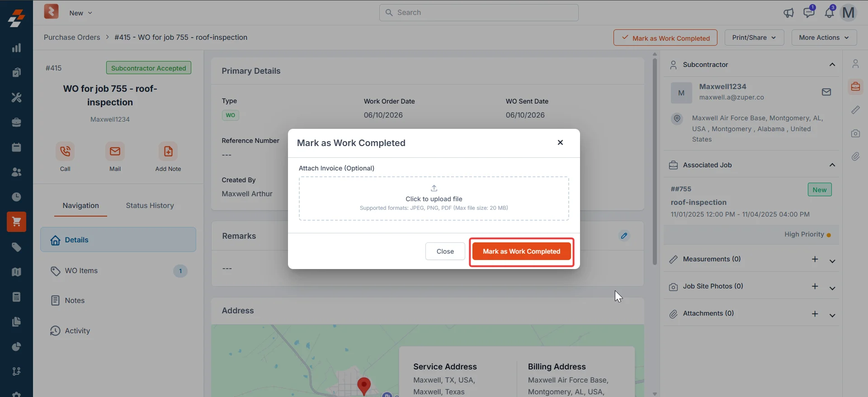Open the briefcase jobs icon in left sidebar
This screenshot has width=868, height=397.
pos(16,122)
